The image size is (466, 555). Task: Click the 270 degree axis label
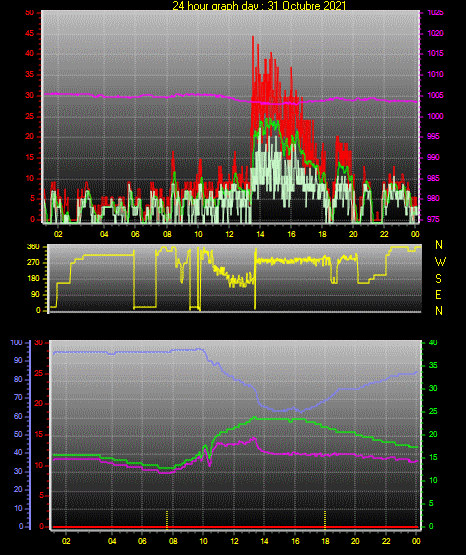pos(33,263)
